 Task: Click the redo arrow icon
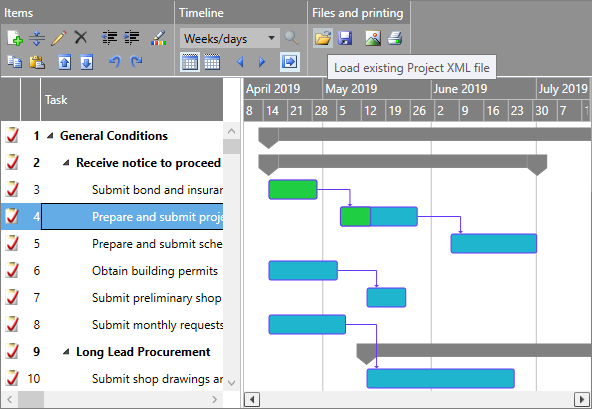(136, 61)
